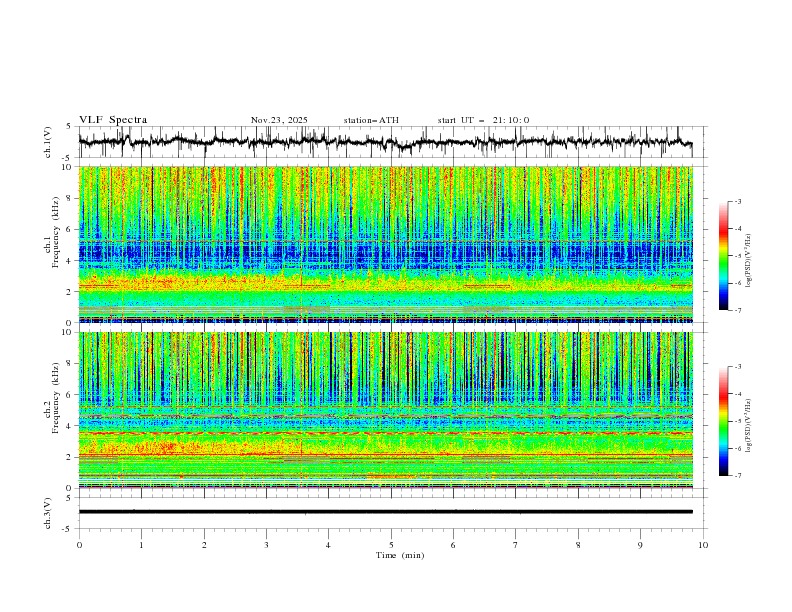
Task: Click the ch.2 PSD color scale bar
Action: click(724, 421)
